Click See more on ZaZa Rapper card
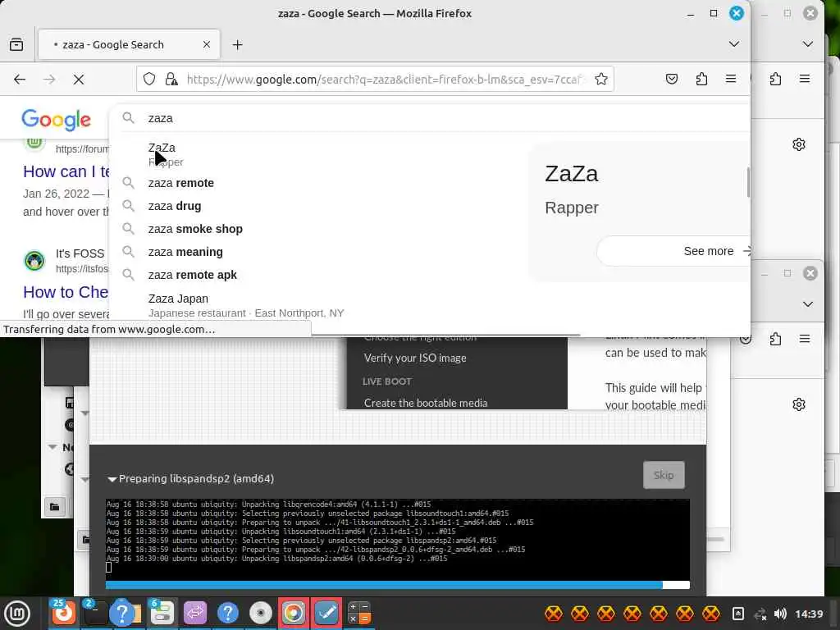This screenshot has width=840, height=630. click(x=675, y=251)
